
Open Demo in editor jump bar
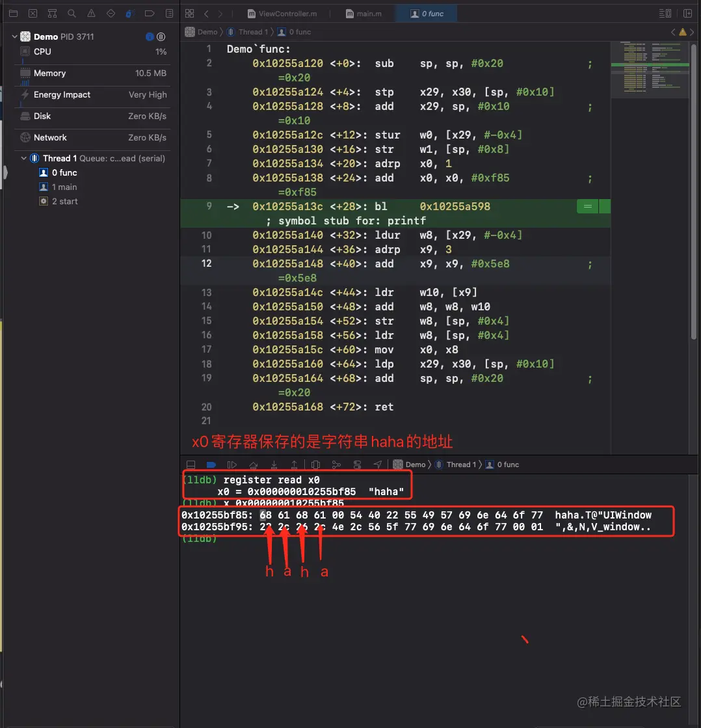click(x=202, y=32)
